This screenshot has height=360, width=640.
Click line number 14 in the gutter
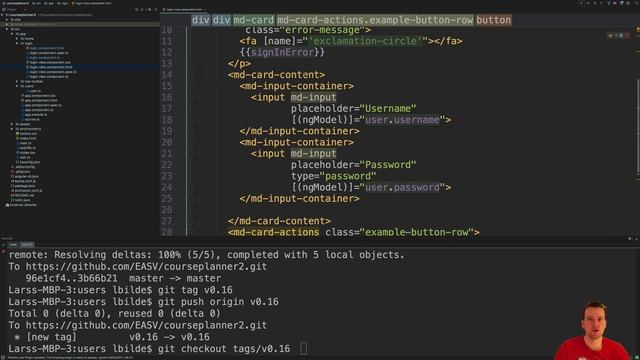pyautogui.click(x=167, y=75)
